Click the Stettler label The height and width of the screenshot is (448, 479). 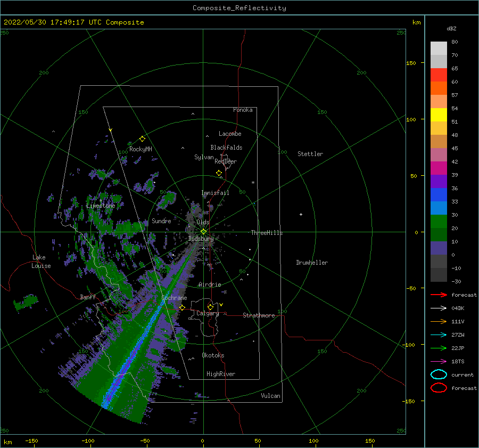pos(310,154)
